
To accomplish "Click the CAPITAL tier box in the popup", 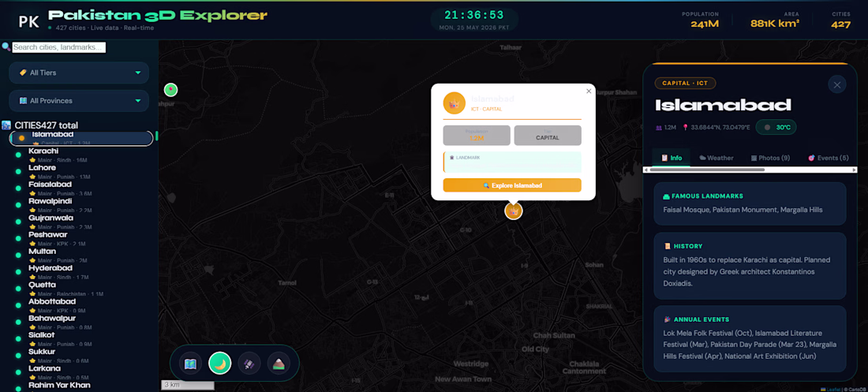I will click(548, 135).
